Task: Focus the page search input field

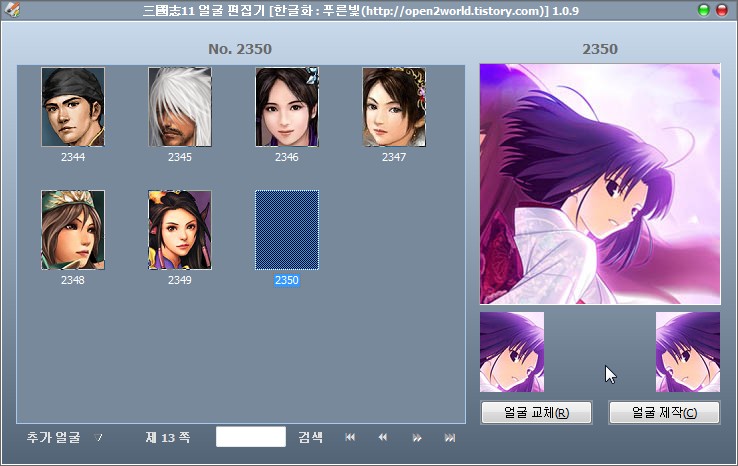Action: pyautogui.click(x=251, y=437)
